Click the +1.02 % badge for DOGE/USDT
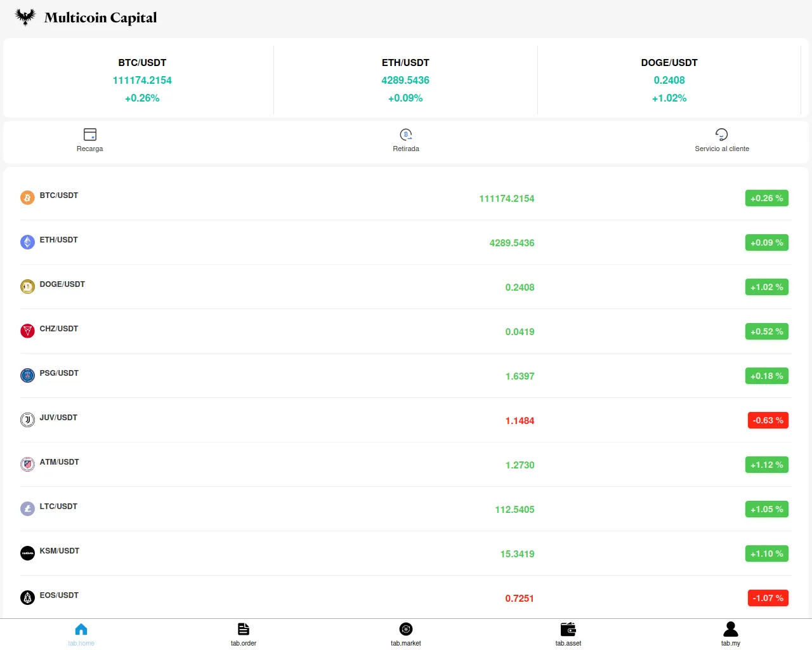The image size is (812, 650). 767,287
